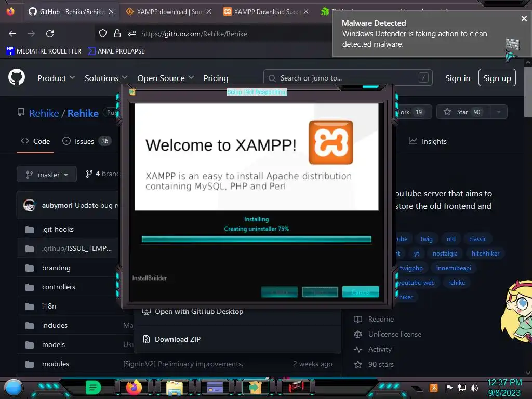Open the Issues tab with 36 issues
Screen dimensions: 532x399
tap(87, 141)
